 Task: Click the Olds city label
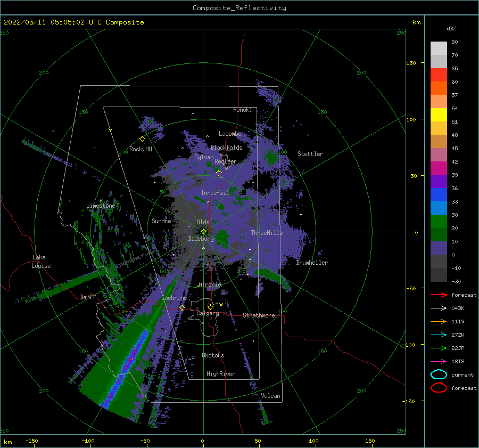click(x=203, y=222)
